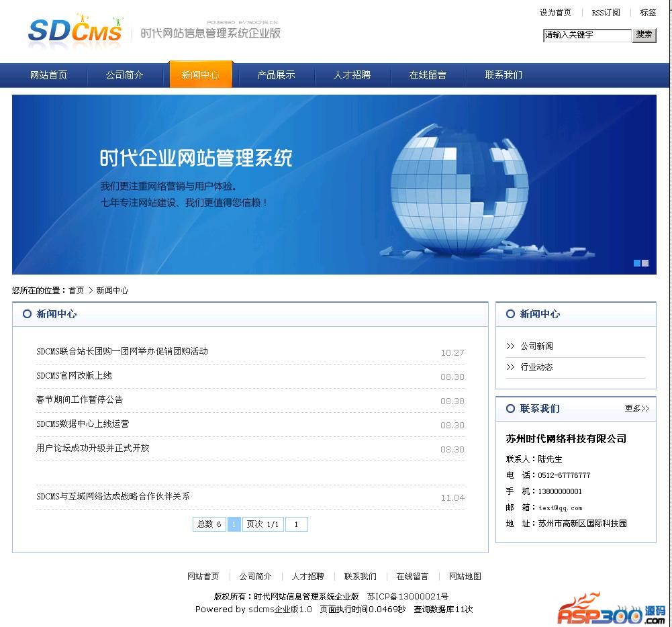Open 公司简介 navigation item
This screenshot has width=672, height=627.
pyautogui.click(x=124, y=75)
